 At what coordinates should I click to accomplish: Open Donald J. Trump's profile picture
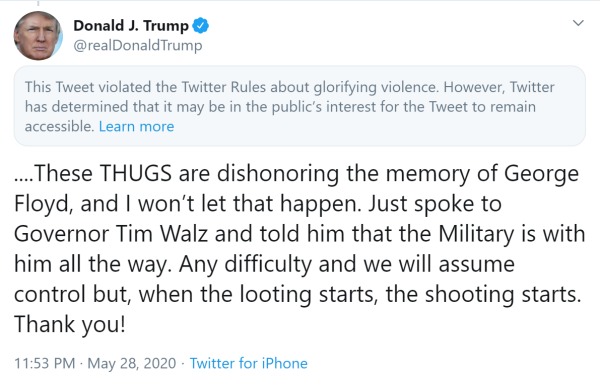38,36
